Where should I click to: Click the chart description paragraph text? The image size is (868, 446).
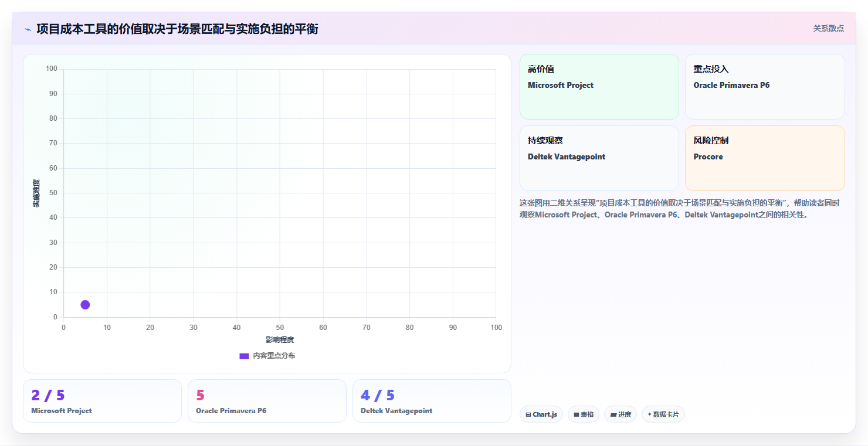point(680,209)
